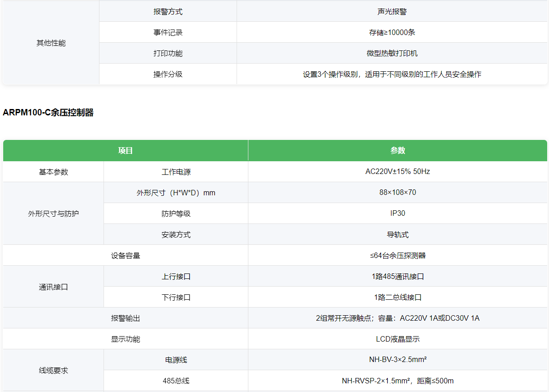This screenshot has height=392, width=549.
Task: Select the IP30 protection level cell
Action: 398,213
